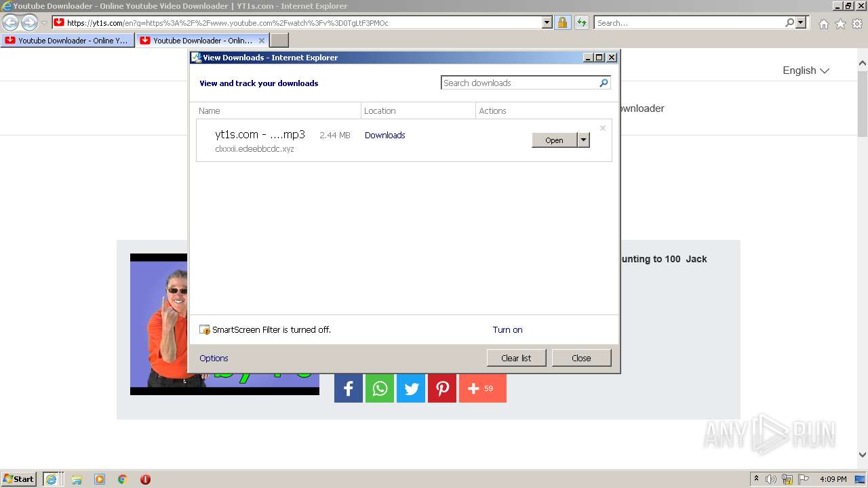Click the security lock icon in address bar
Viewport: 868px width, 488px height.
(x=562, y=22)
